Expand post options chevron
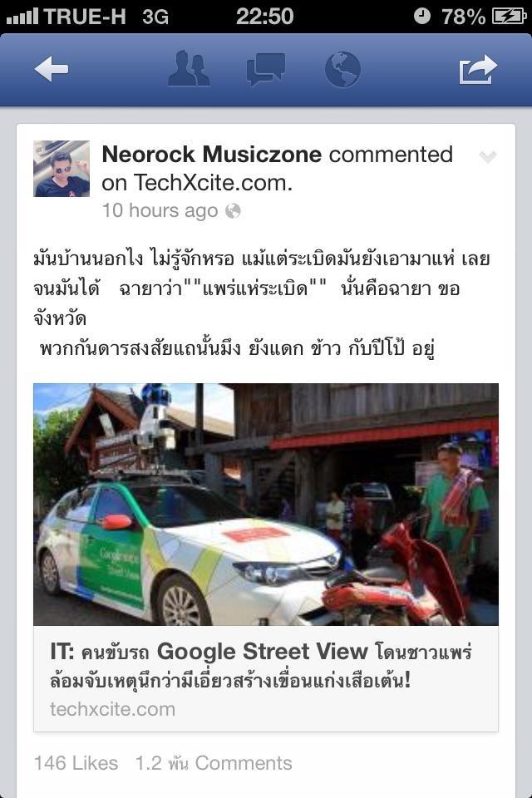The height and width of the screenshot is (798, 532). [488, 157]
